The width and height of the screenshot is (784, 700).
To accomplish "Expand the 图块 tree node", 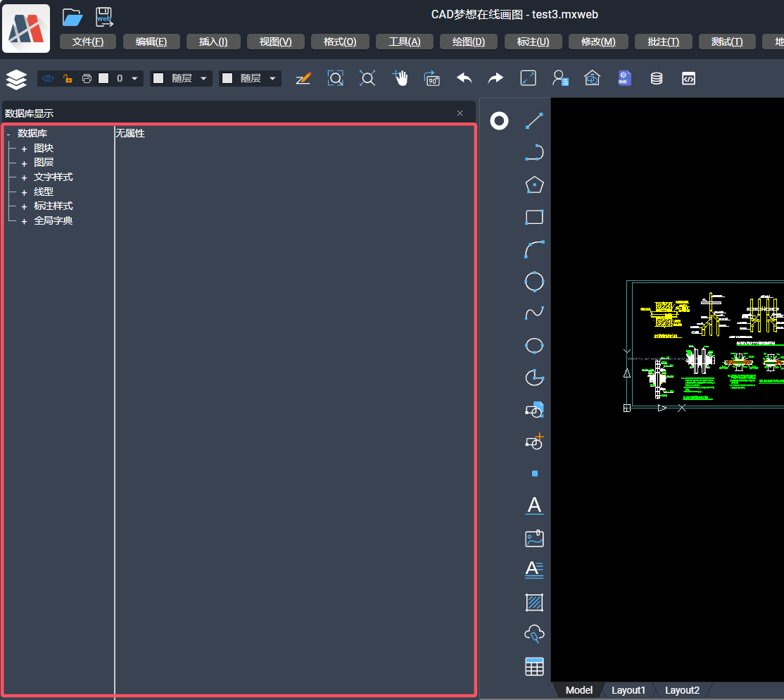I will point(24,149).
